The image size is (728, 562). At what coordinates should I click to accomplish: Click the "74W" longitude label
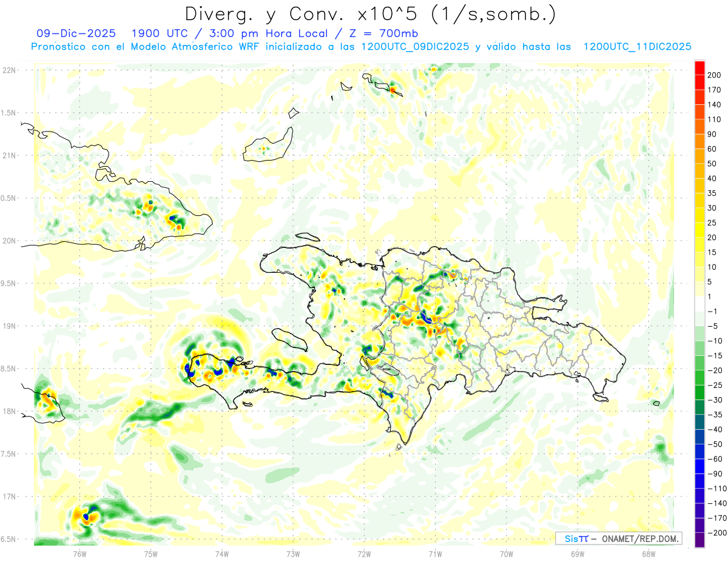pyautogui.click(x=221, y=554)
